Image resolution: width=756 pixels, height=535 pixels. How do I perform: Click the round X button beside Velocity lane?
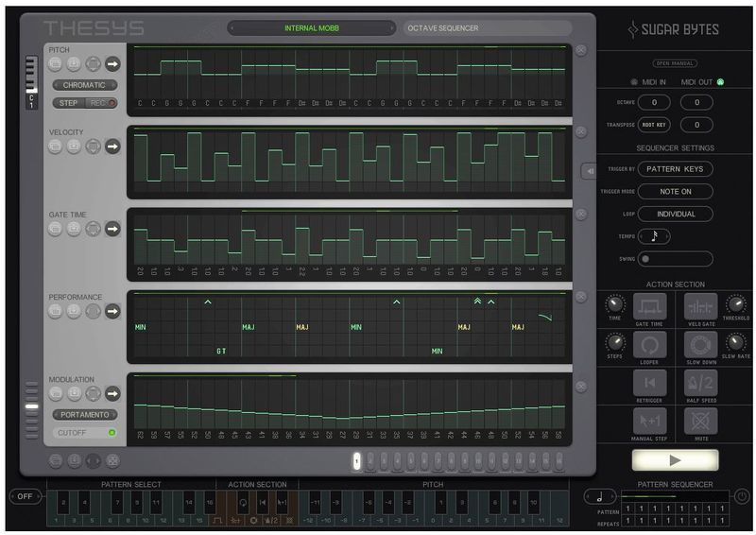(581, 131)
